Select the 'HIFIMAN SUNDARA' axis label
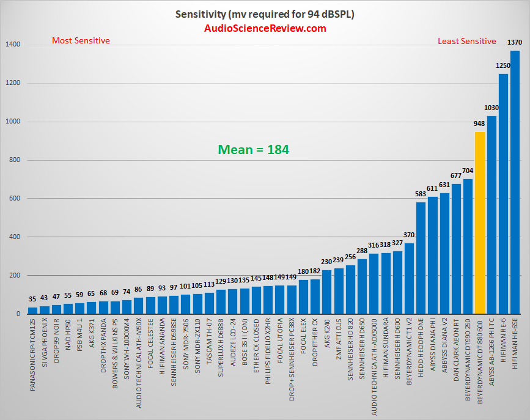 [x=386, y=347]
